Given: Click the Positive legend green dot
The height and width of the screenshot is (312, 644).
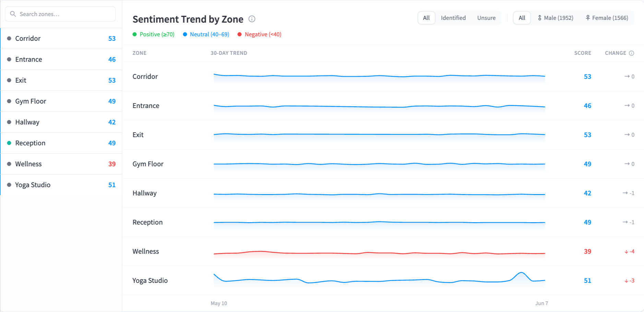Looking at the screenshot, I should (x=135, y=34).
